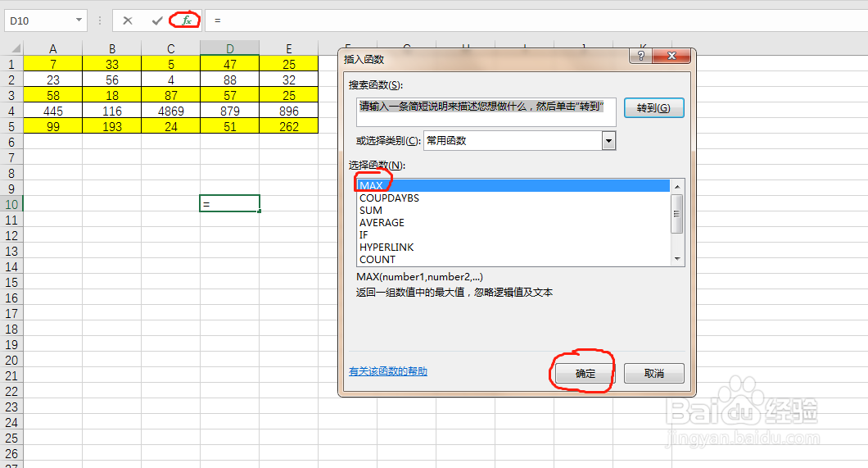Close the Insert Function dialog

coord(671,56)
